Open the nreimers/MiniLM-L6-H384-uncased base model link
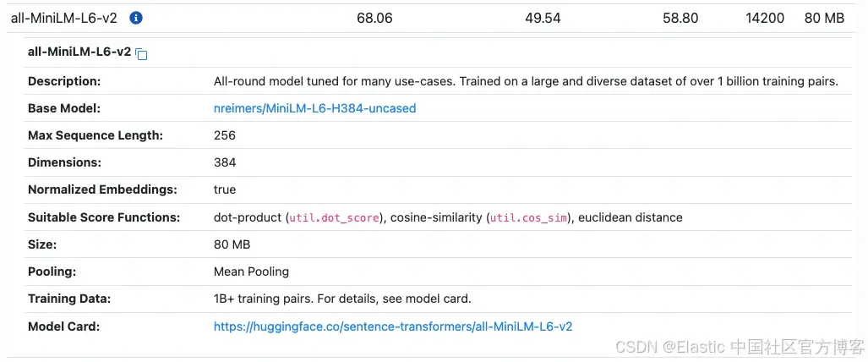868x362 pixels. 314,108
